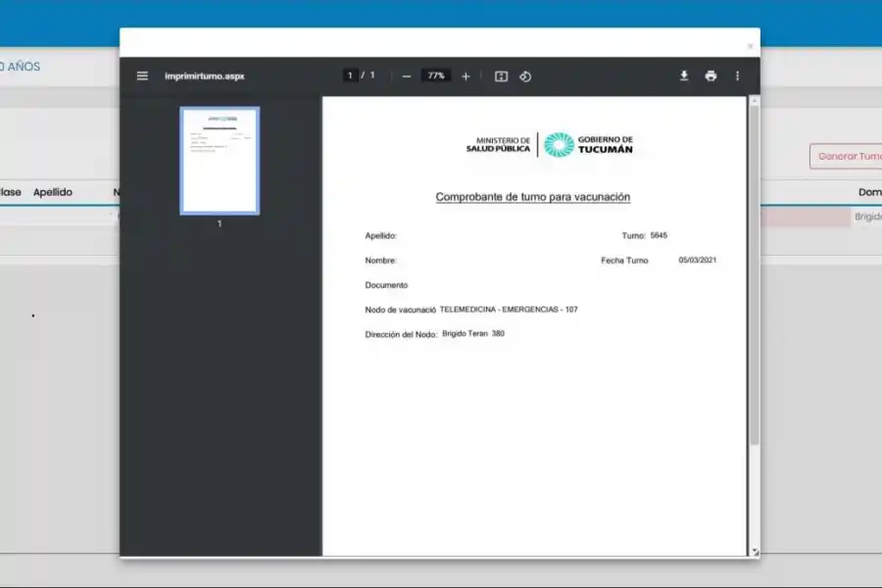Download the turno PDF
The image size is (882, 588).
684,75
